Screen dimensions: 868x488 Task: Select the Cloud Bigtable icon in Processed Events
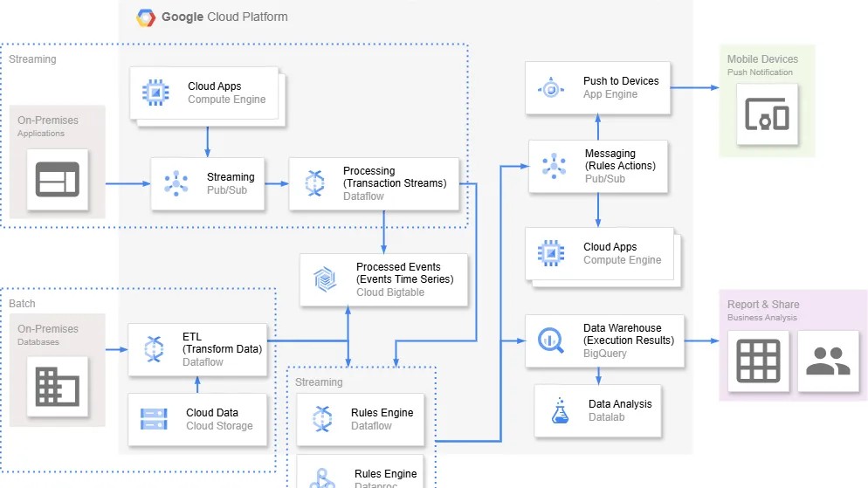tap(325, 278)
